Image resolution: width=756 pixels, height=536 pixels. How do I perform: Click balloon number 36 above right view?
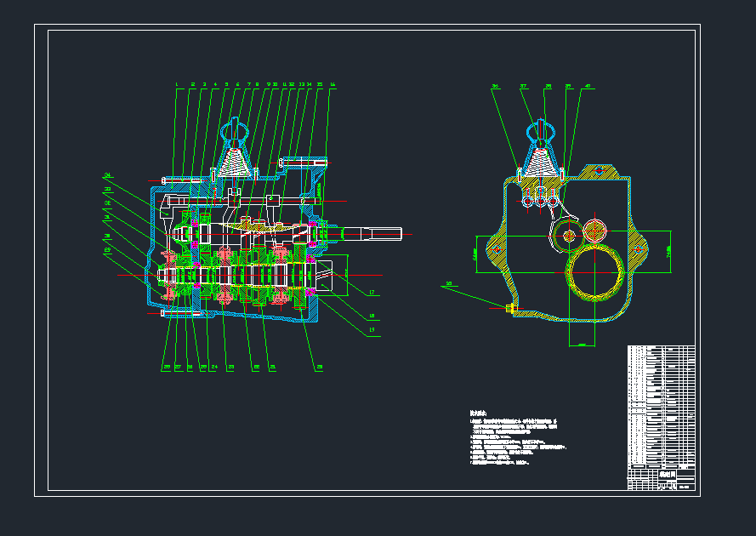point(495,86)
